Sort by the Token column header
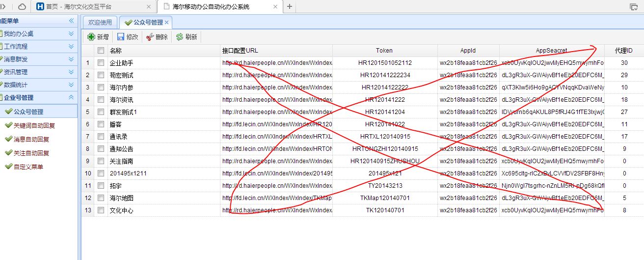This screenshot has height=260, width=644. [385, 51]
